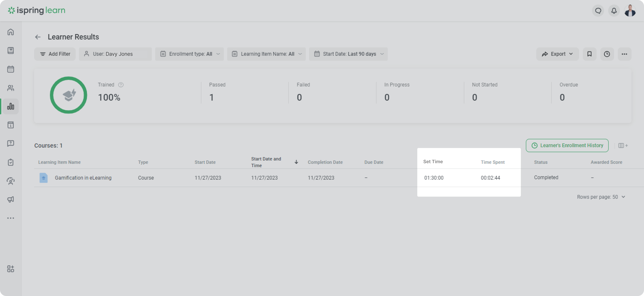The height and width of the screenshot is (296, 644).
Task: Expand the Learning Item Name filter dropdown
Action: coord(266,54)
